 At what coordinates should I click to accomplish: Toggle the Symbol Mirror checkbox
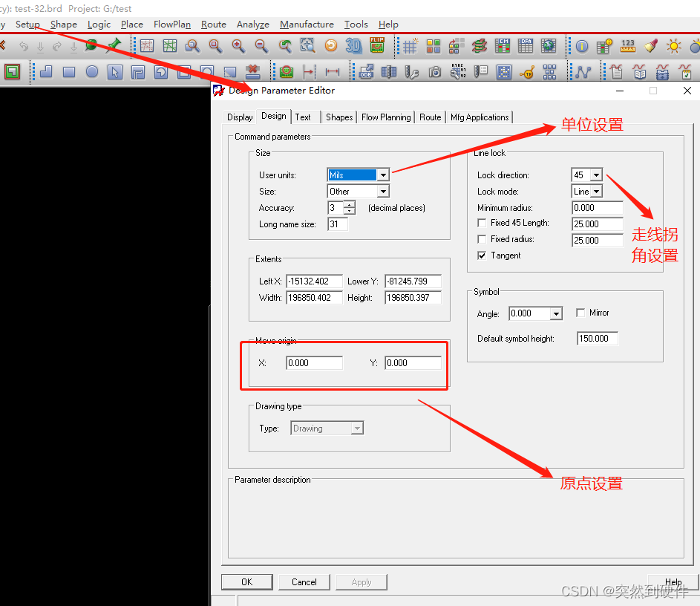click(580, 313)
